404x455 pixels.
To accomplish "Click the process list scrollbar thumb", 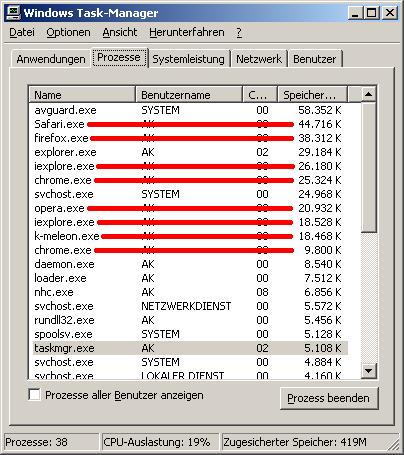I will click(x=369, y=167).
